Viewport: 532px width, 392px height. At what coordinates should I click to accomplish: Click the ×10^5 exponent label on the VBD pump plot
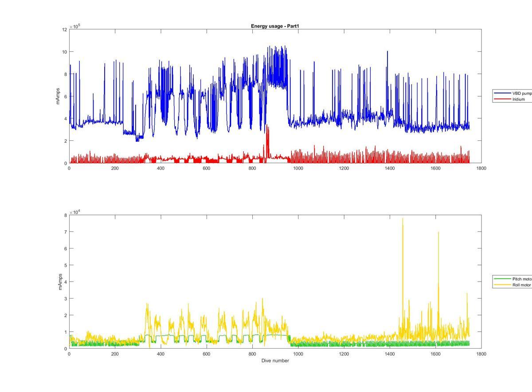(74, 27)
